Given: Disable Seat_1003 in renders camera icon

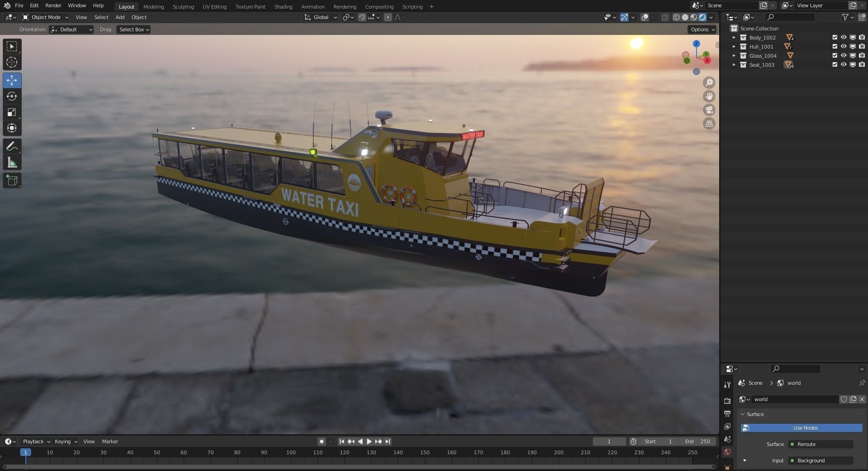Looking at the screenshot, I should tap(862, 65).
